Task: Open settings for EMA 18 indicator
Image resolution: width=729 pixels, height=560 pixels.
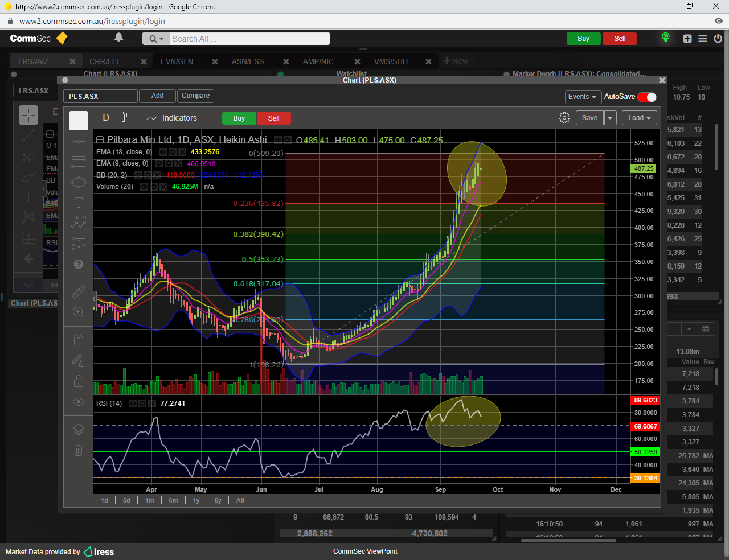Action: click(x=172, y=152)
